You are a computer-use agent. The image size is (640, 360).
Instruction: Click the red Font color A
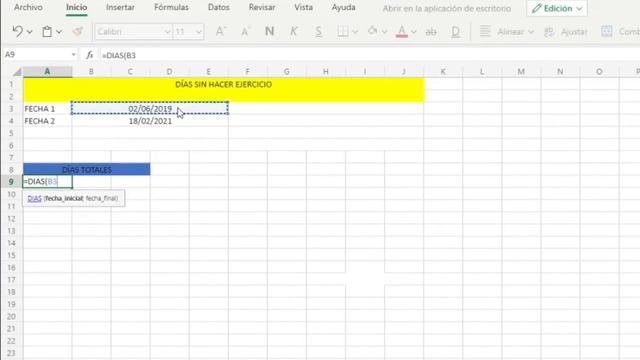pyautogui.click(x=402, y=31)
